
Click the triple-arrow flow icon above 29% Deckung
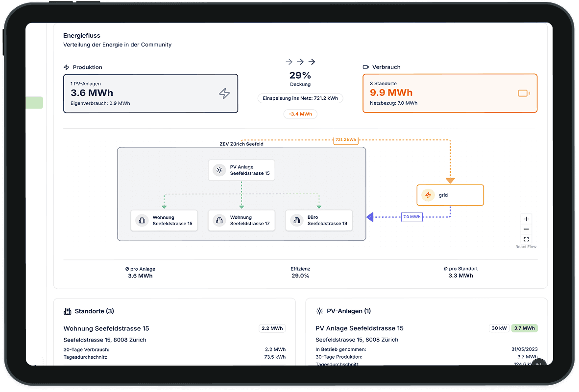coord(300,62)
